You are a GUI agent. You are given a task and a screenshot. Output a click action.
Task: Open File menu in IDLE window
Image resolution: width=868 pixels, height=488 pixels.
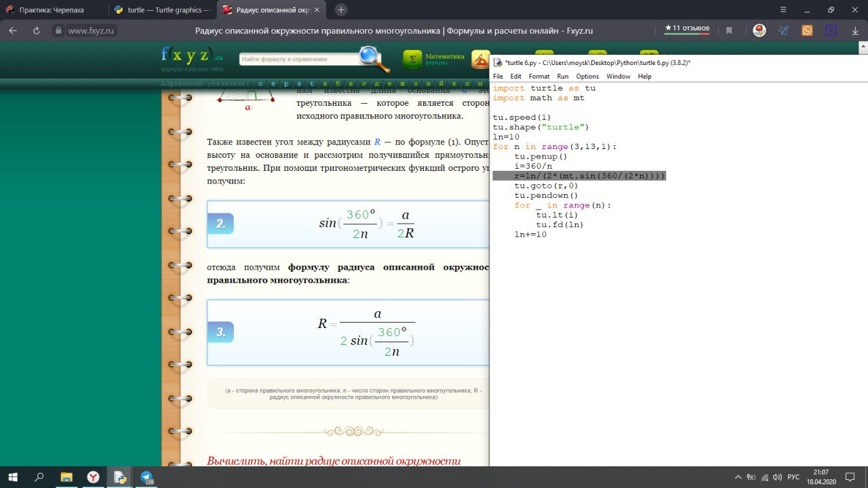click(x=498, y=77)
